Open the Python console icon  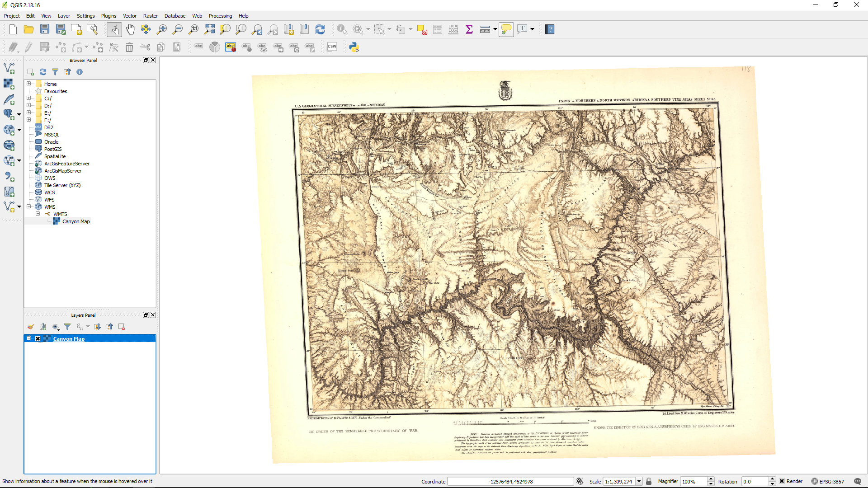click(x=354, y=47)
